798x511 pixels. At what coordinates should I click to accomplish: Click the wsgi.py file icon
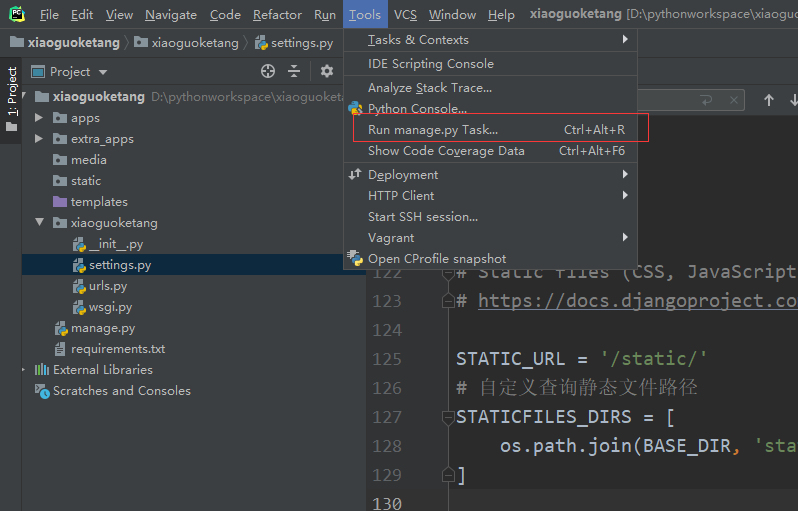[79, 307]
